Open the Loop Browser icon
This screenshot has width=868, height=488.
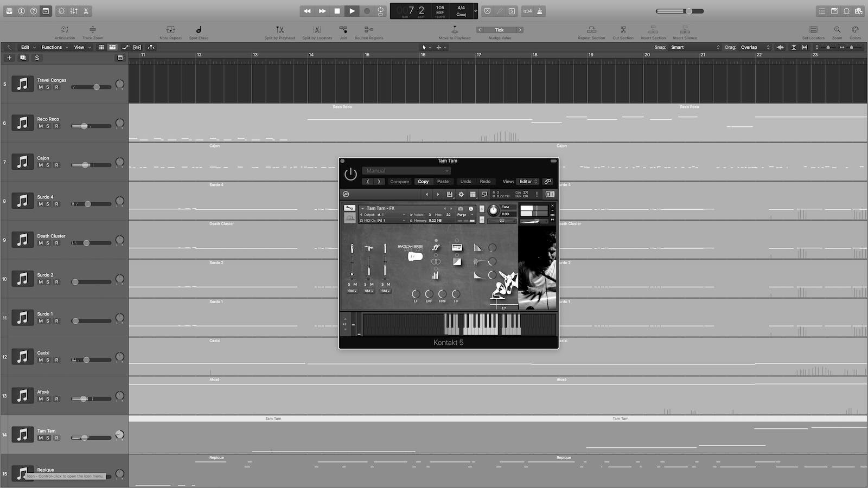(846, 11)
